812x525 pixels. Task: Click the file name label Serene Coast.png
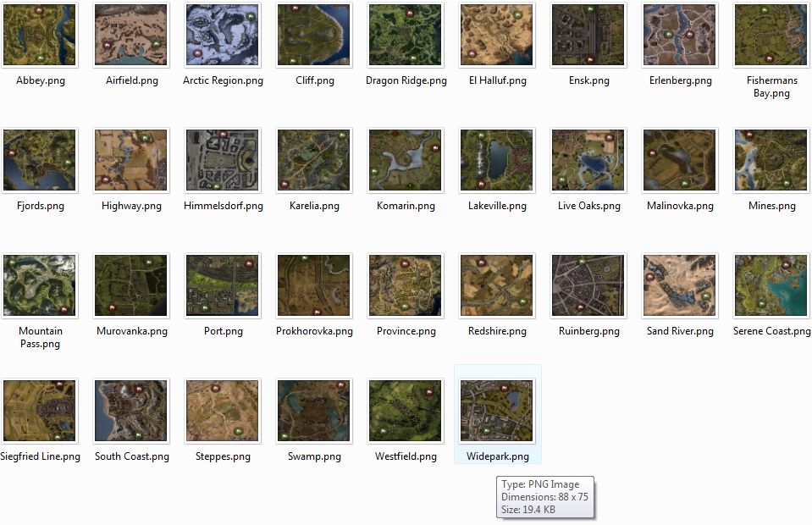[771, 331]
